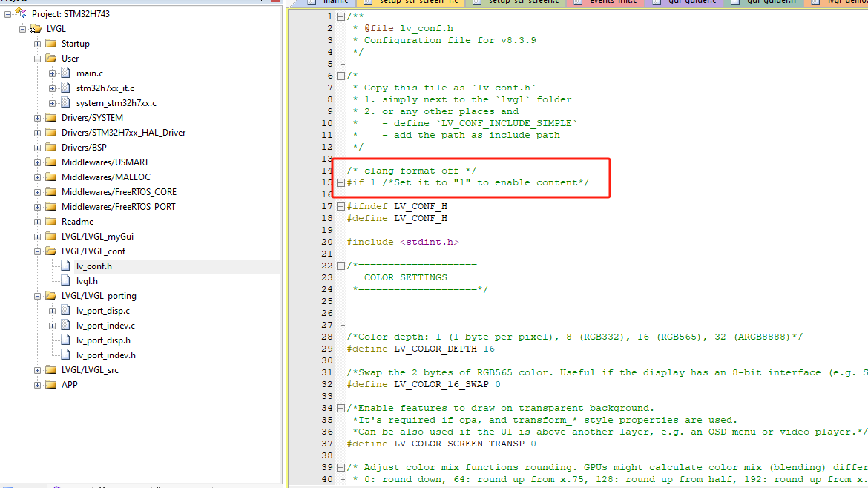Select the Middlewares/USMART group label

tap(105, 162)
